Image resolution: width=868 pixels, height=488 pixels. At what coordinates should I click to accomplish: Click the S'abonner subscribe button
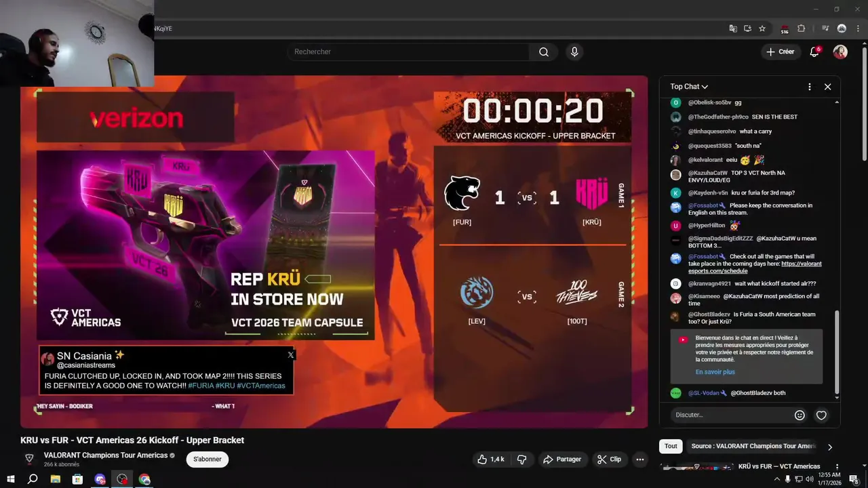[x=208, y=459]
